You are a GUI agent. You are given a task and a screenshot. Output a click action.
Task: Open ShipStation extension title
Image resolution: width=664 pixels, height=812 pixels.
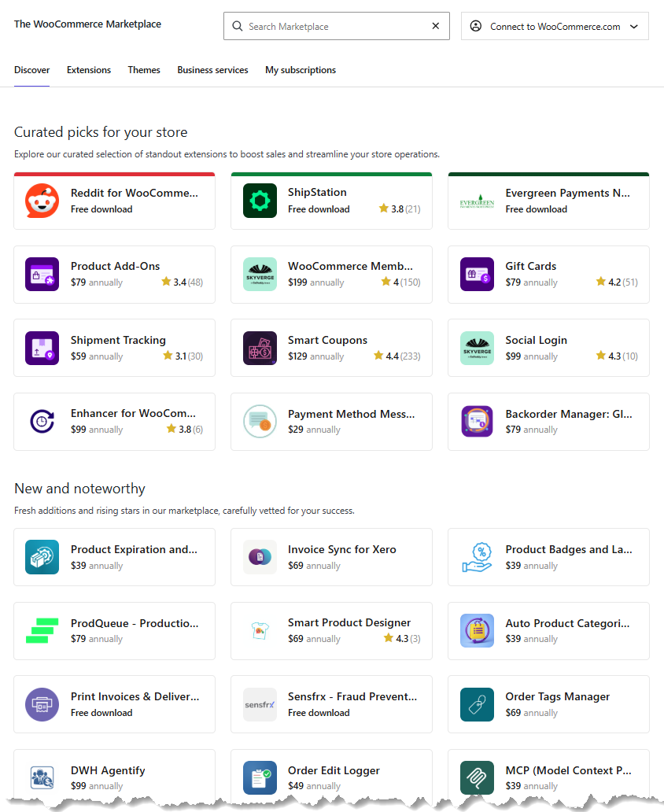(x=317, y=192)
